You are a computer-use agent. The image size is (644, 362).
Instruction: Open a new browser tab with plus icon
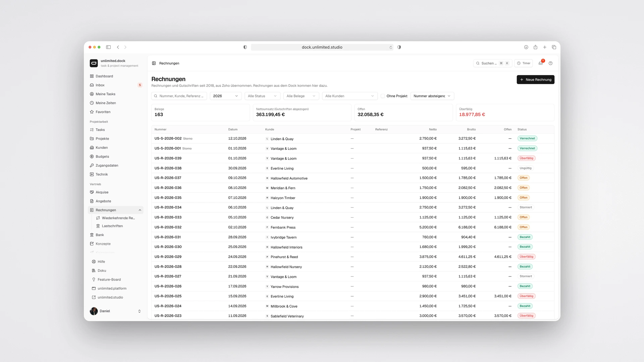point(545,47)
